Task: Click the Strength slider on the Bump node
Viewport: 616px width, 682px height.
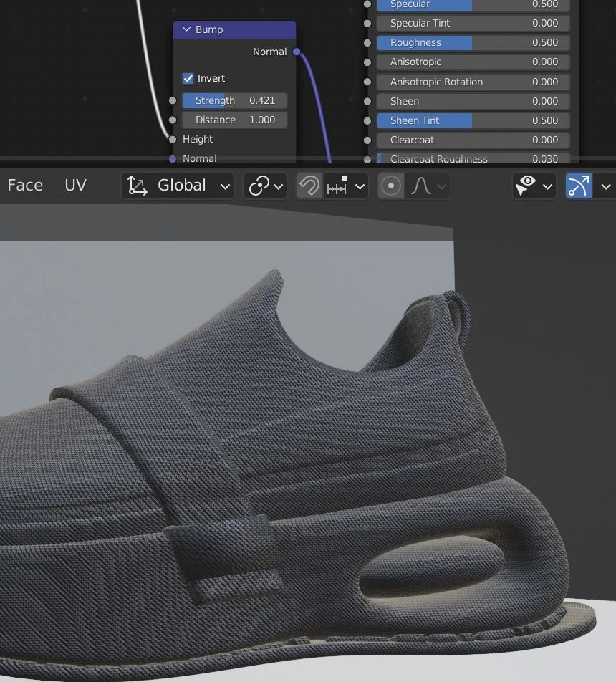Action: click(234, 100)
